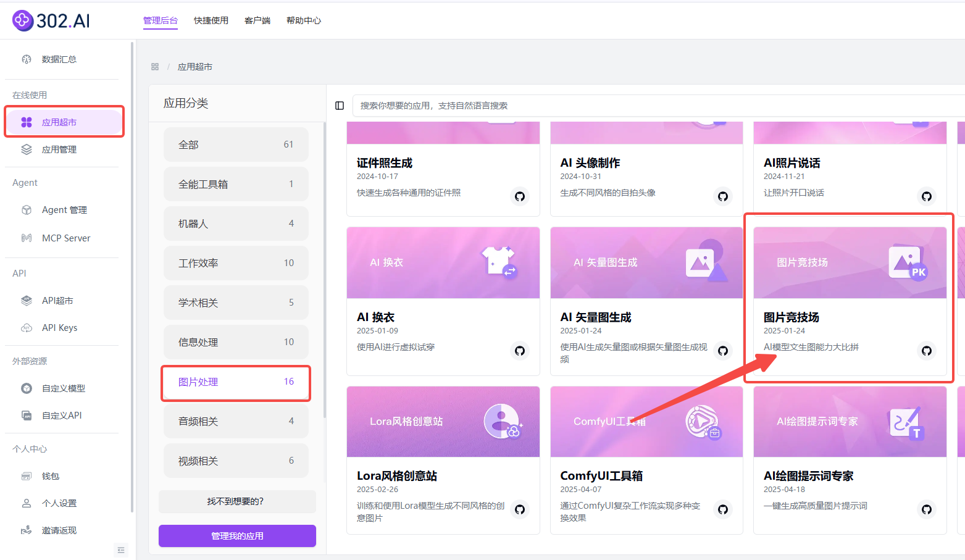The image size is (965, 560).
Task: Select 全部 category with 61 apps
Action: (x=236, y=144)
